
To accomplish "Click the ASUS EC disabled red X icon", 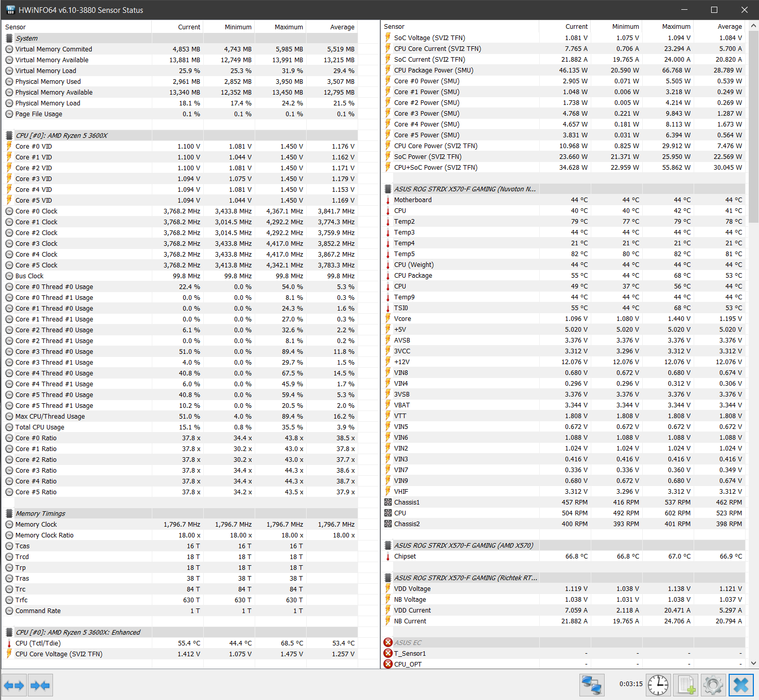I will coord(388,642).
